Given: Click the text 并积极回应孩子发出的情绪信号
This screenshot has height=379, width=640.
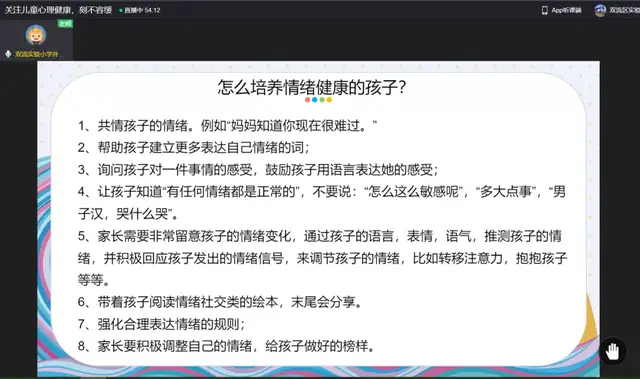Looking at the screenshot, I should 193,258.
